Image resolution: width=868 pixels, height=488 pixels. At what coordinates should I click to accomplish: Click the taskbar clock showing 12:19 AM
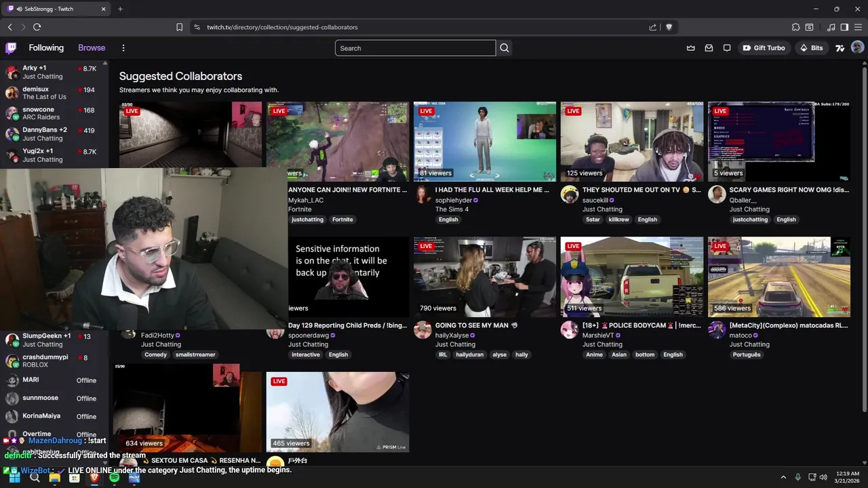[846, 477]
